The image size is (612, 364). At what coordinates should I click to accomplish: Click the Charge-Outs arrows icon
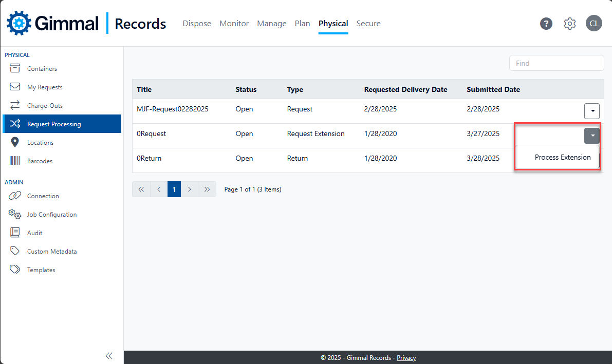[x=15, y=105]
